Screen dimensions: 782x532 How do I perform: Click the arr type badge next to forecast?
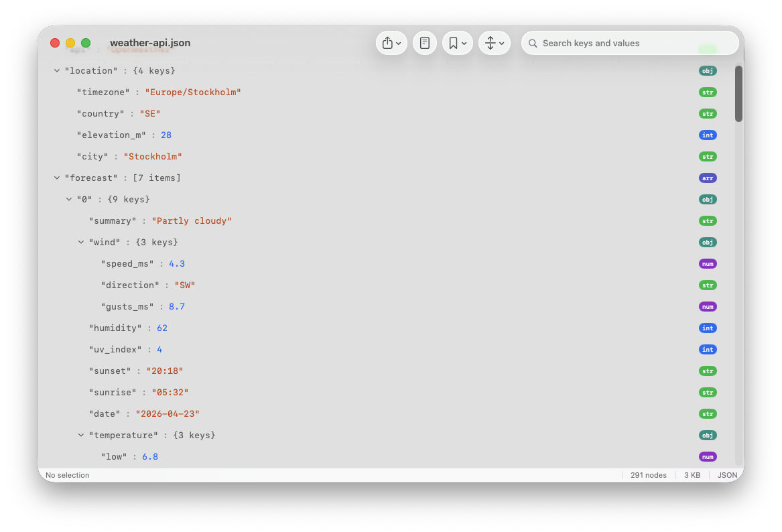(708, 178)
